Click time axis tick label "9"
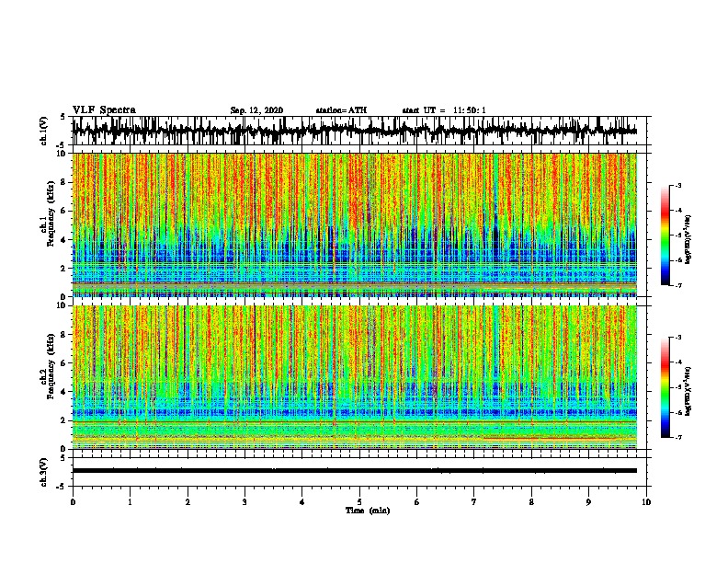 pyautogui.click(x=588, y=501)
